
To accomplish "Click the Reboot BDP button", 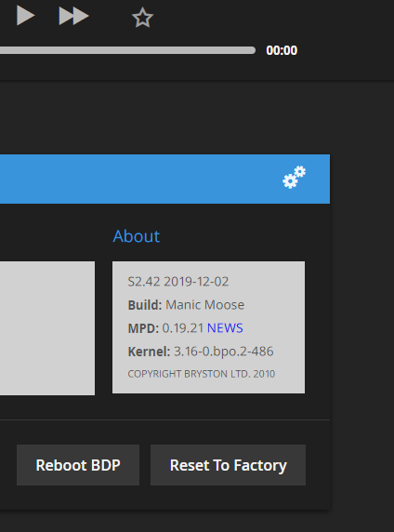I will 78,465.
